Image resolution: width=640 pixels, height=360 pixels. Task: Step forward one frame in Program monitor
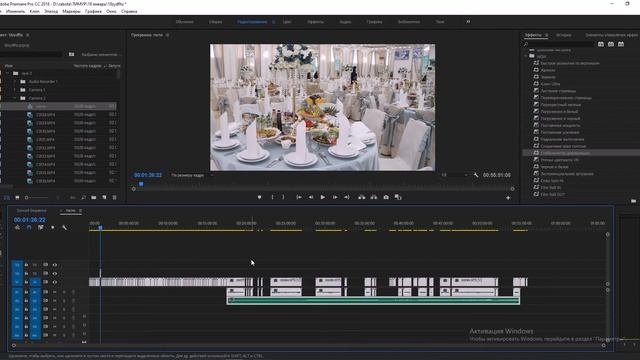pyautogui.click(x=335, y=197)
